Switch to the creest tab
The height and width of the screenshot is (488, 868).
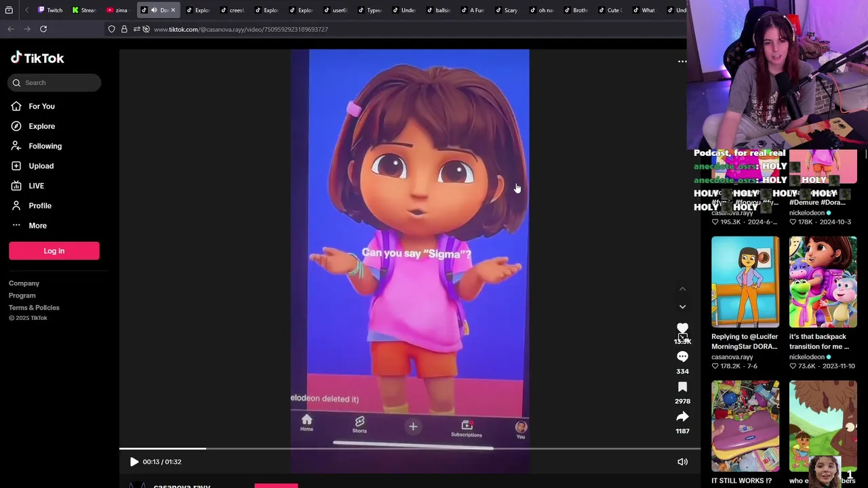click(233, 10)
